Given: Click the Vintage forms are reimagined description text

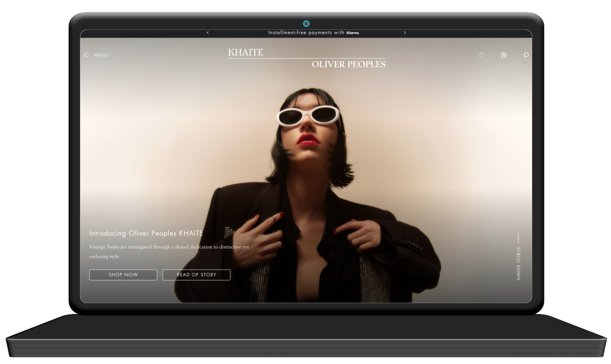Looking at the screenshot, I should tap(169, 251).
